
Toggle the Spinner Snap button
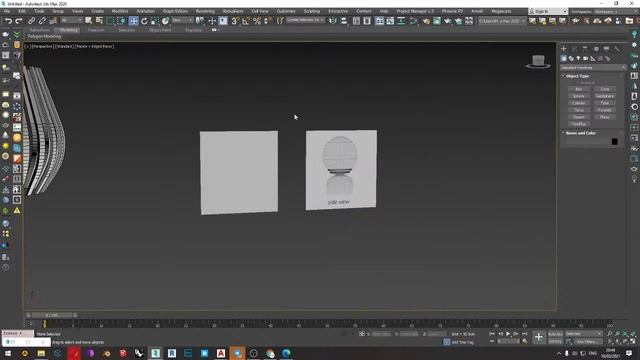[267, 21]
